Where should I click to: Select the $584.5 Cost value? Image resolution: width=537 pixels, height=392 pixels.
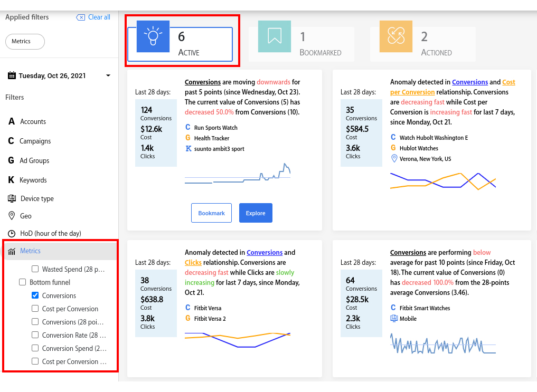point(357,129)
